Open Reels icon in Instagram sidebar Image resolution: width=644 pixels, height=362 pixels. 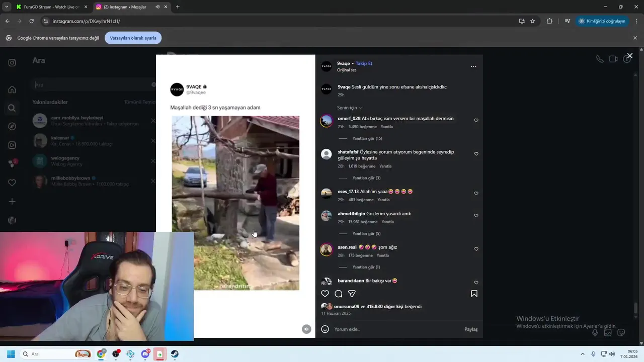coord(12,145)
